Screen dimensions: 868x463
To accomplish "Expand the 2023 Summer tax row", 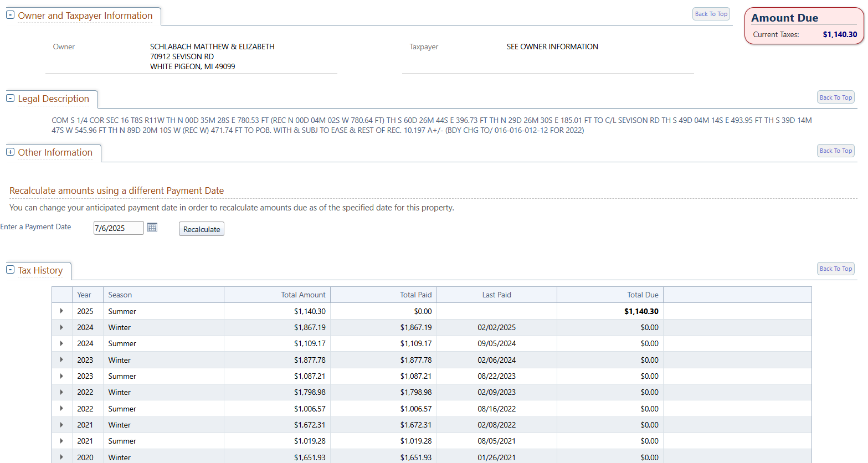I will coord(61,376).
